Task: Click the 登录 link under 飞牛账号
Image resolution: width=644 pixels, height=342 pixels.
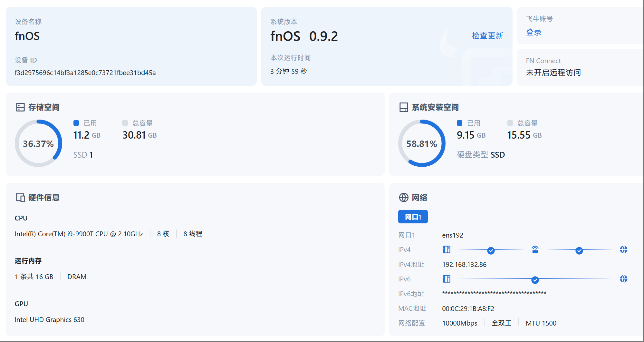Action: [534, 32]
